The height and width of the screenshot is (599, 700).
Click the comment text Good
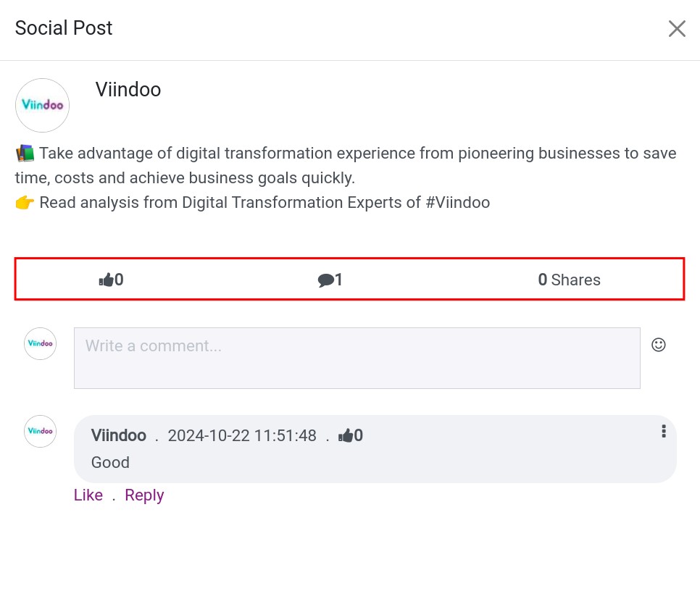point(110,463)
